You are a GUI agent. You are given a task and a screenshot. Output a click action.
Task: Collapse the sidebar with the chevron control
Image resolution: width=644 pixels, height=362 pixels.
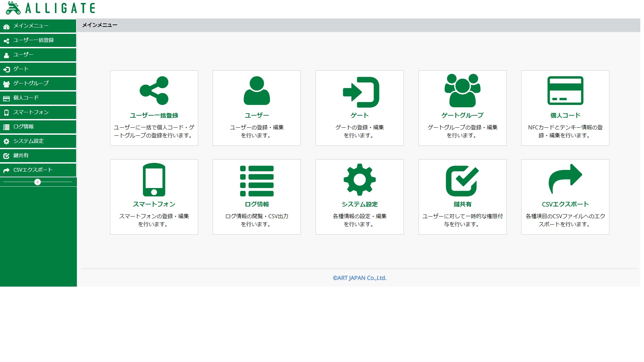click(38, 182)
